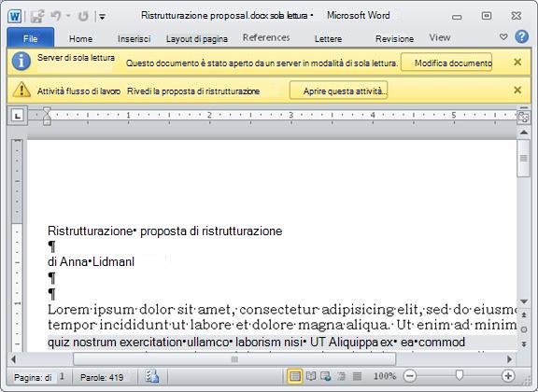The image size is (538, 392).
Task: Click the author line di Anna Lidmanl
Action: [x=91, y=262]
